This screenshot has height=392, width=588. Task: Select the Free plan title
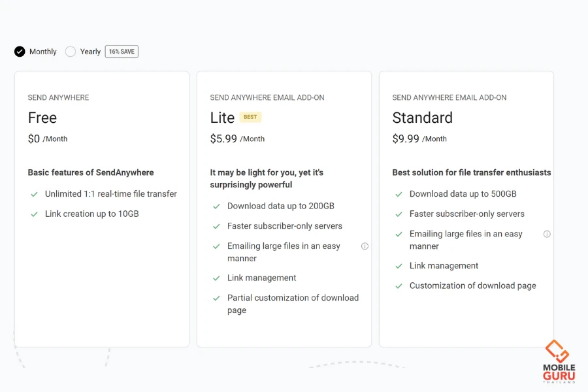42,118
